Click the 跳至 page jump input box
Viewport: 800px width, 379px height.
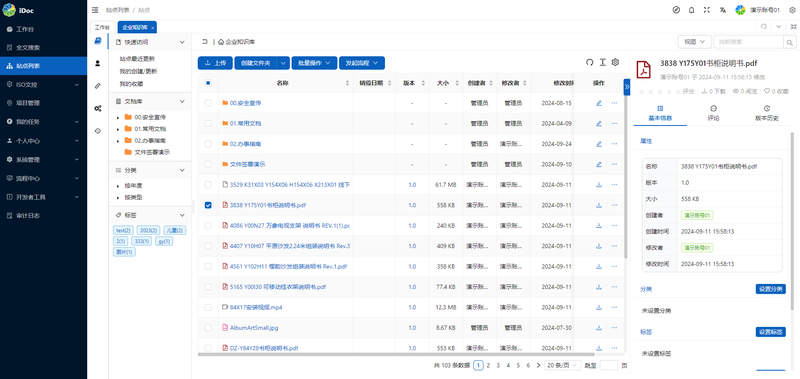point(609,365)
